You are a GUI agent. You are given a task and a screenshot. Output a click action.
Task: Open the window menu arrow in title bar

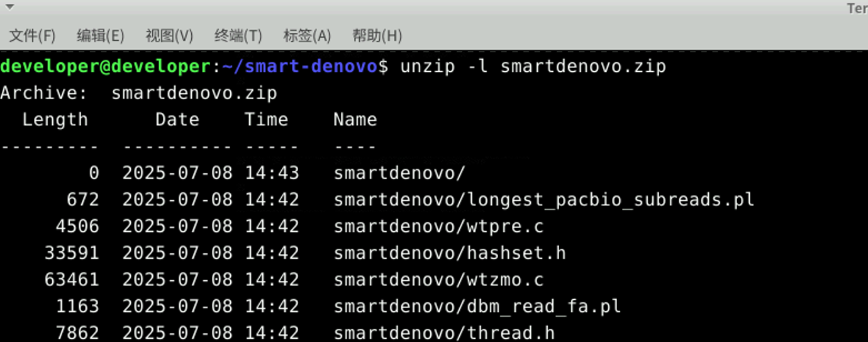(9, 8)
